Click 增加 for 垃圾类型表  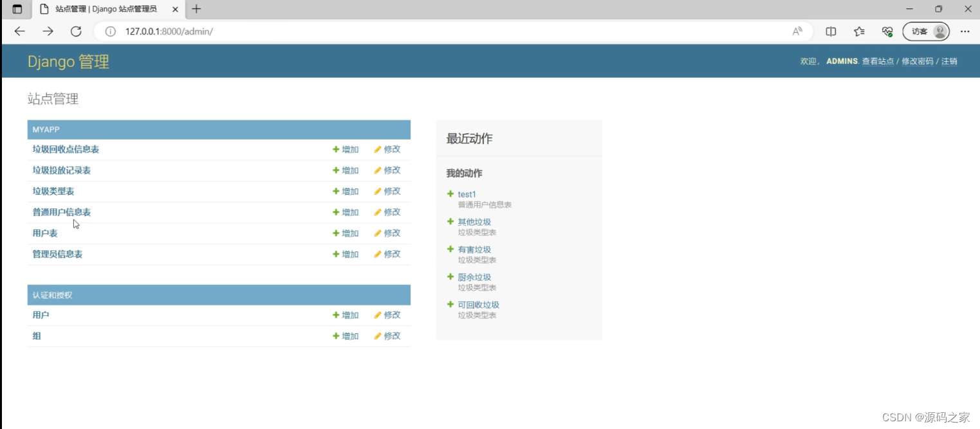click(346, 191)
